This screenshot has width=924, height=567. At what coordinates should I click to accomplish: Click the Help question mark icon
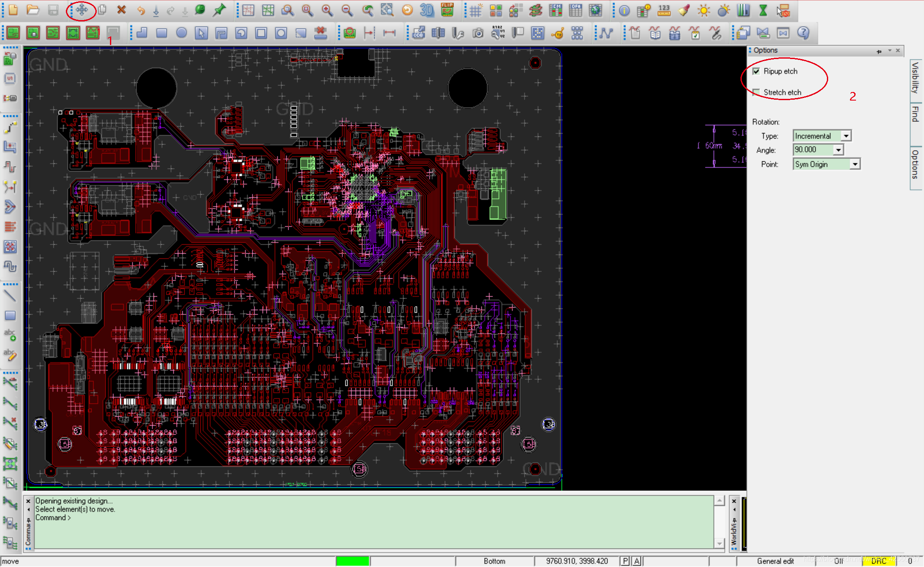tap(803, 33)
